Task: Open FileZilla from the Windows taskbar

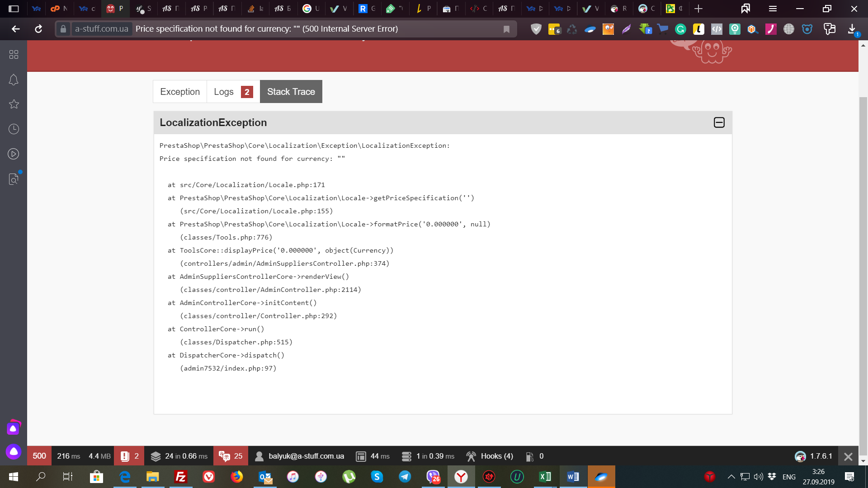Action: (180, 477)
